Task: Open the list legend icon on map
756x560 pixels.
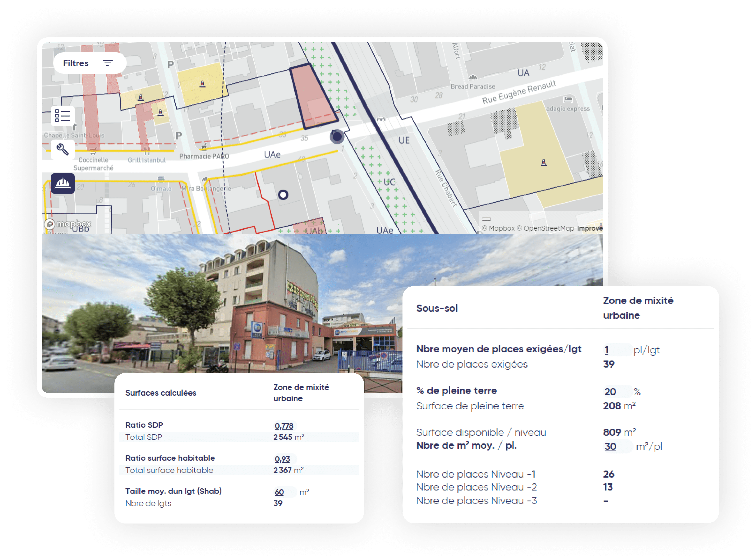Action: (x=62, y=116)
